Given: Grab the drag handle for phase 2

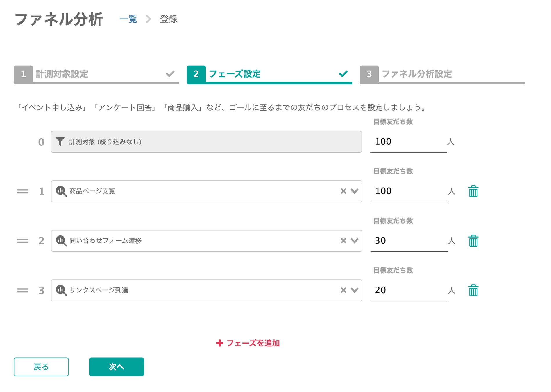Looking at the screenshot, I should click(23, 241).
